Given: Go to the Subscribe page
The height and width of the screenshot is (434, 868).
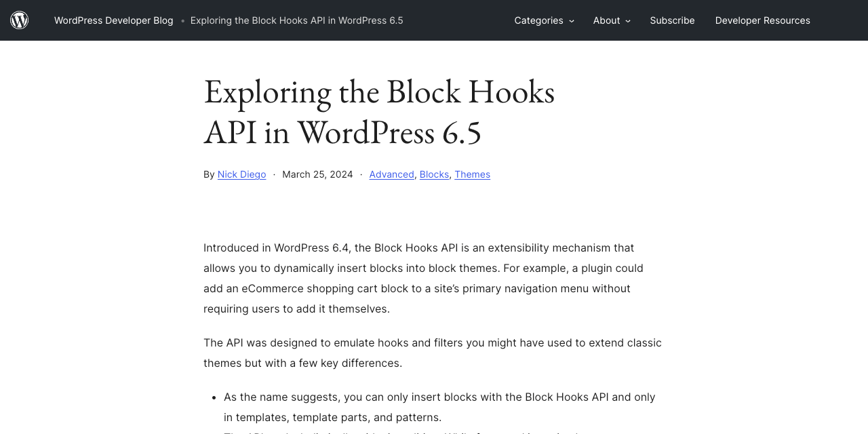Looking at the screenshot, I should click(x=672, y=20).
